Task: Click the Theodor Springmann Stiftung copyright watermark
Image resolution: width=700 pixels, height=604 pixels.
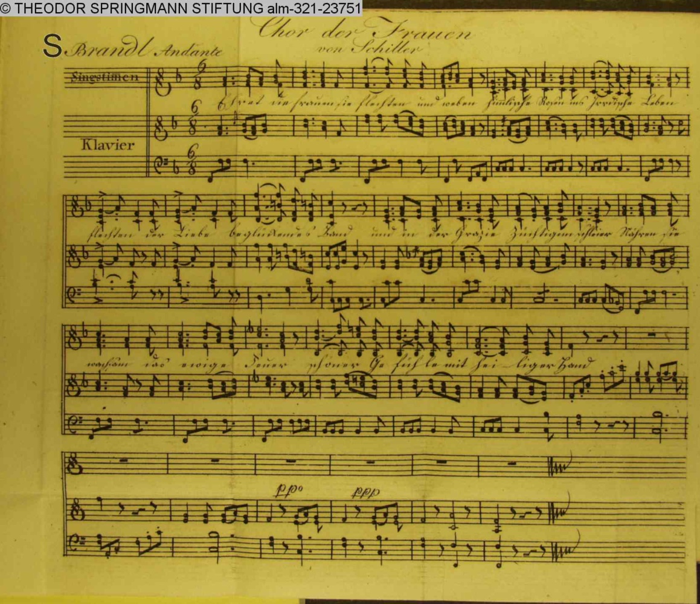Action: [181, 8]
